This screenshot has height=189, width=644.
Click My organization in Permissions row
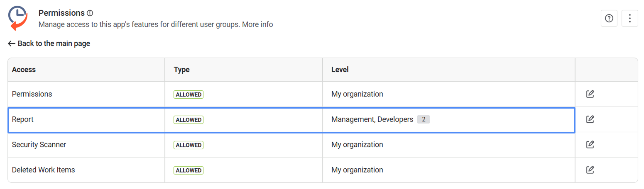(357, 94)
